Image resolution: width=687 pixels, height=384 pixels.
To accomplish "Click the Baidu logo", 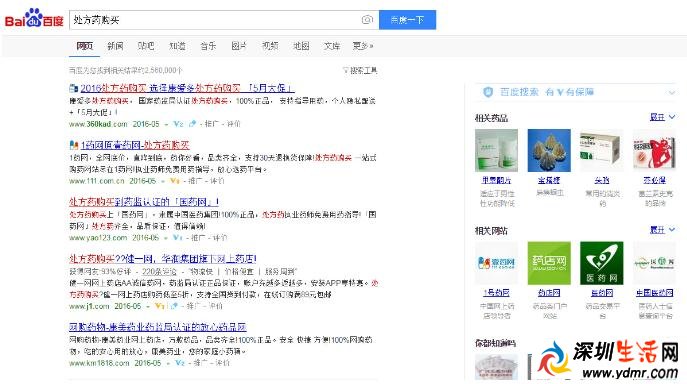I will tap(34, 19).
